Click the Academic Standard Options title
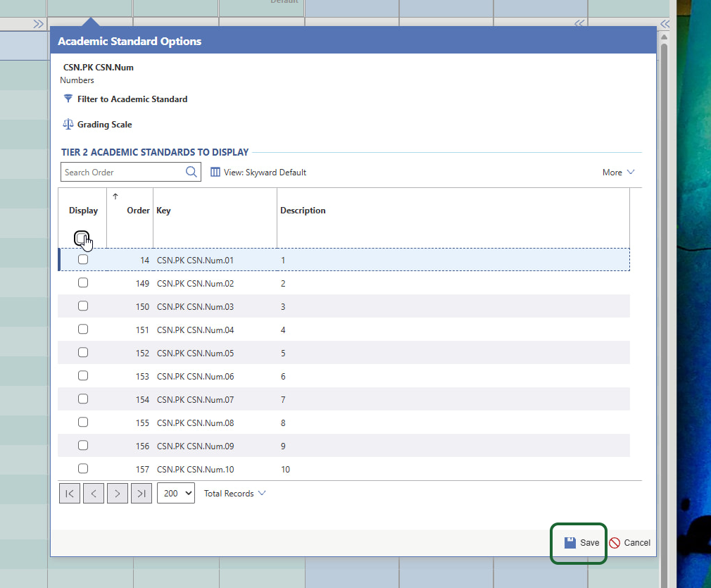Viewport: 711px width, 588px height. (130, 42)
